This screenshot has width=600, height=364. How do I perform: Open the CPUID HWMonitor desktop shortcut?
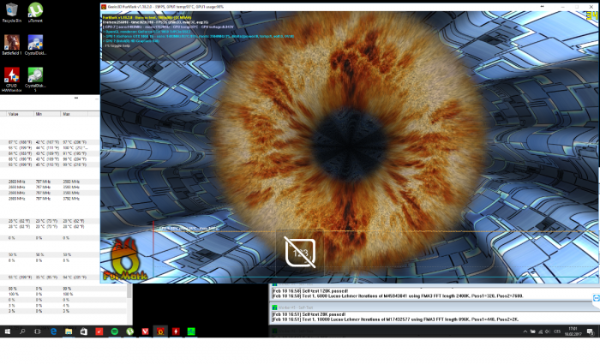[11, 75]
